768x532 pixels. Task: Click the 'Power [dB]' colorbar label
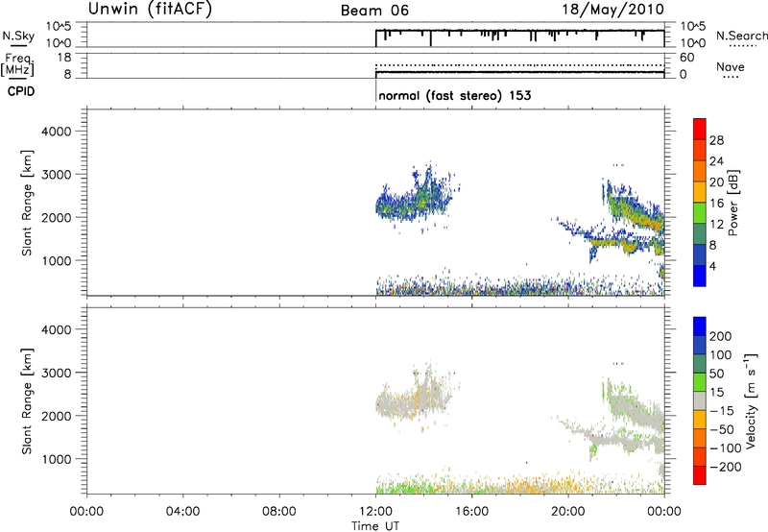coord(732,203)
